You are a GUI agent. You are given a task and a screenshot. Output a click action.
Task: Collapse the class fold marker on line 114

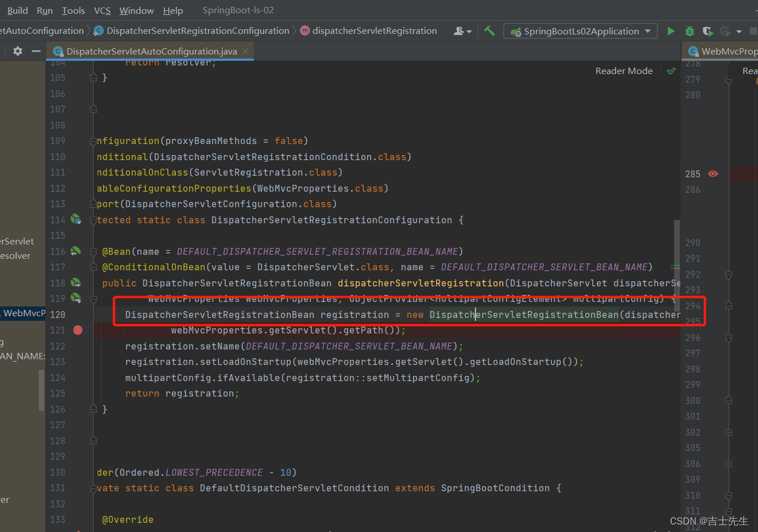pos(93,220)
